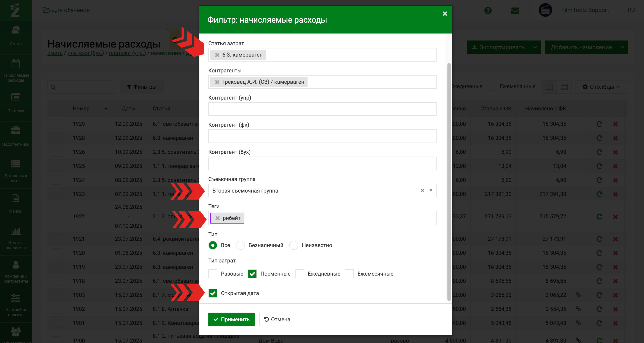Click the filter dialog scrollbar
The image size is (644, 343).
point(449,182)
